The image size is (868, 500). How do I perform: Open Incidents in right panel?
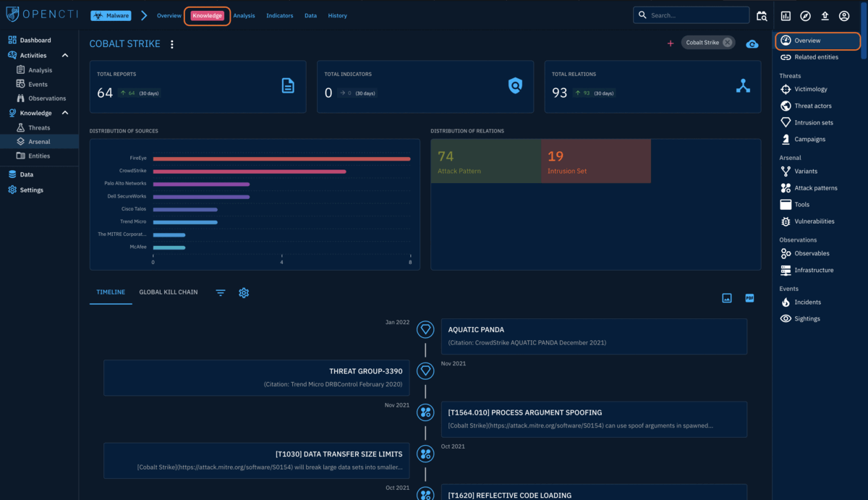point(818,302)
